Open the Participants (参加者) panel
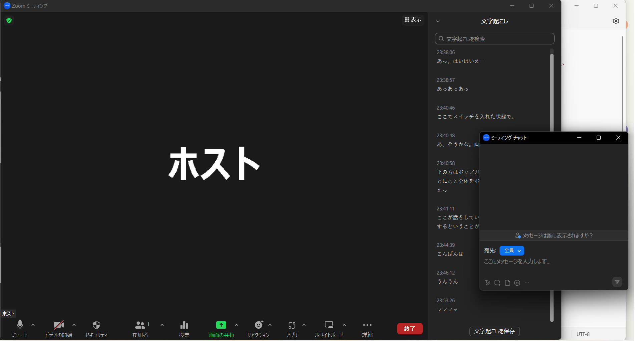This screenshot has height=341, width=644. click(x=140, y=329)
